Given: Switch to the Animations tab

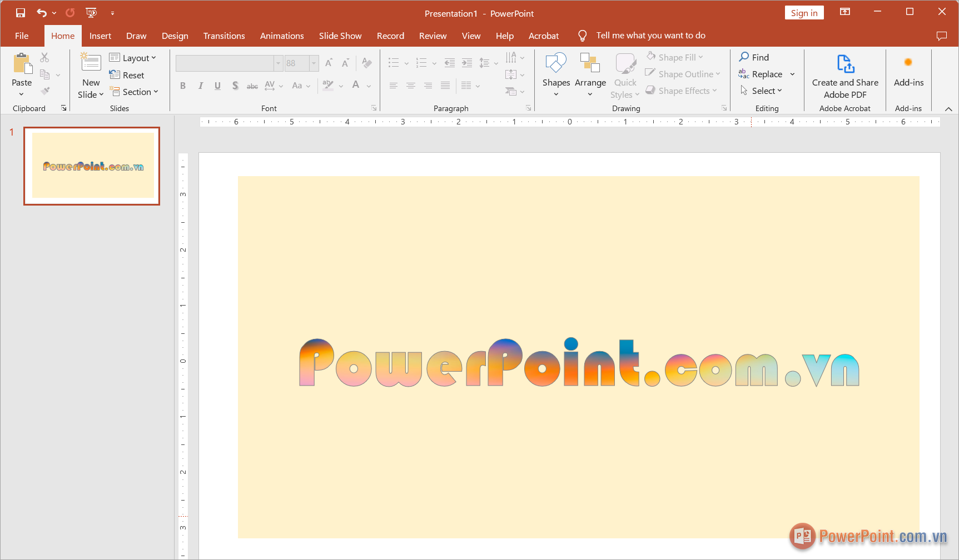Looking at the screenshot, I should (x=282, y=35).
